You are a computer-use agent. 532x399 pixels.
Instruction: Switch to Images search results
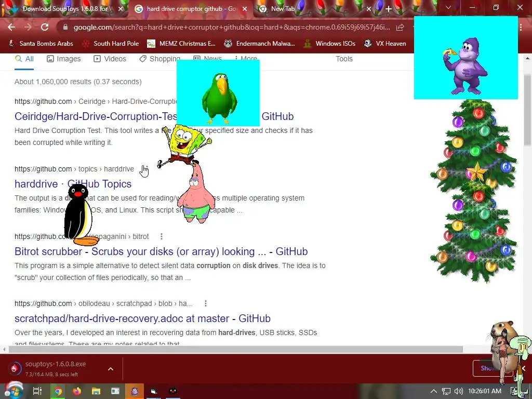pyautogui.click(x=64, y=59)
